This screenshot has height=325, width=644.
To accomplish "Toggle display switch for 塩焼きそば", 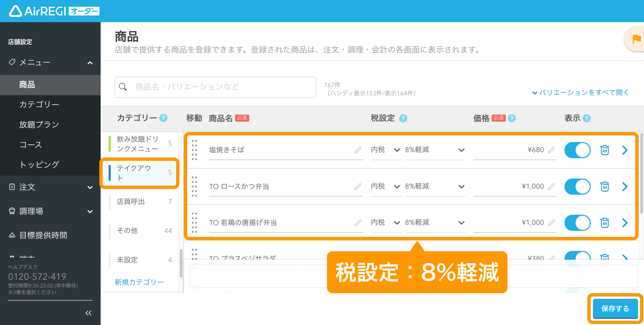I will 577,150.
